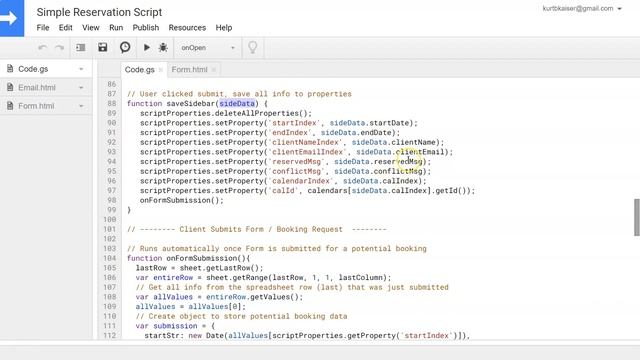The height and width of the screenshot is (360, 640).
Task: Open the Resources menu
Action: tap(187, 28)
